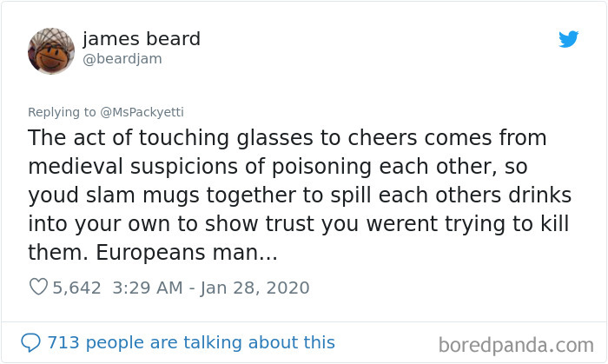
Task: Click the boredpanda.com watermark
Action: coord(516,345)
